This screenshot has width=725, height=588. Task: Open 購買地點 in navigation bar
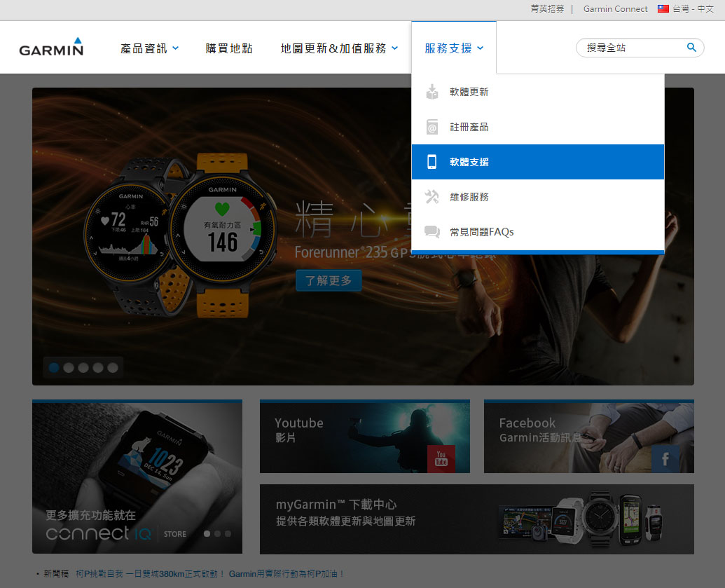click(229, 48)
